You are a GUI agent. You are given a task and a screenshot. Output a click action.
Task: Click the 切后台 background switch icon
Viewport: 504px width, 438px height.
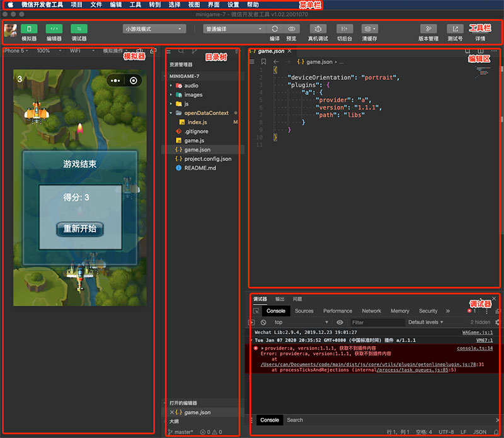point(344,29)
